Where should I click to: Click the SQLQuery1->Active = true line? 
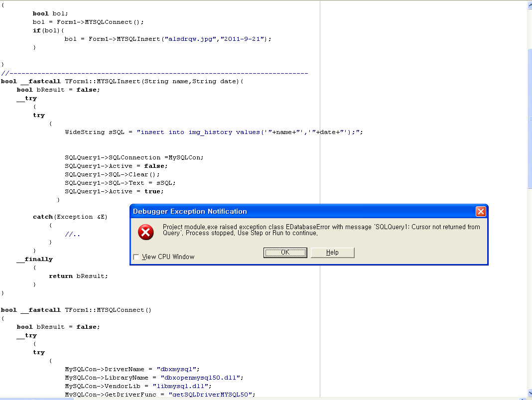pos(114,191)
